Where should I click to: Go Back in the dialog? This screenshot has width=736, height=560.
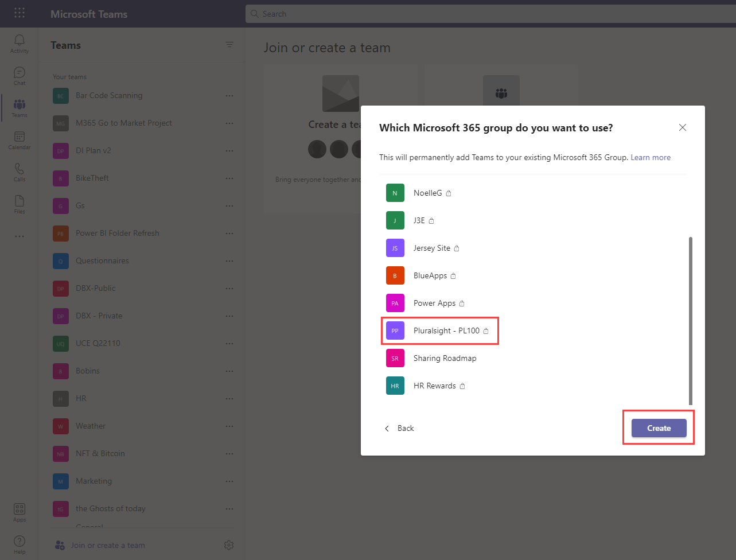(x=399, y=429)
